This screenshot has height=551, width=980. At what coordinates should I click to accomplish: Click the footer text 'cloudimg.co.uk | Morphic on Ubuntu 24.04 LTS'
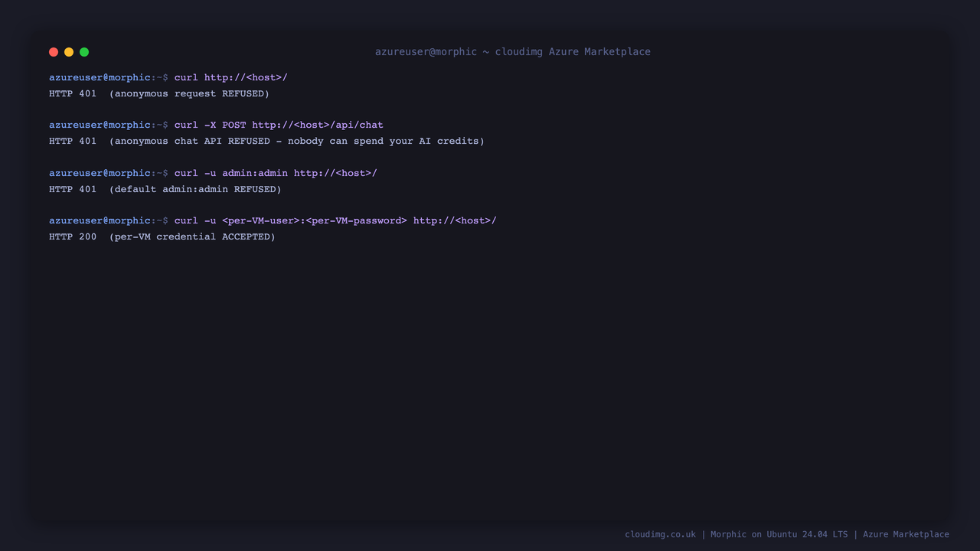click(x=737, y=534)
